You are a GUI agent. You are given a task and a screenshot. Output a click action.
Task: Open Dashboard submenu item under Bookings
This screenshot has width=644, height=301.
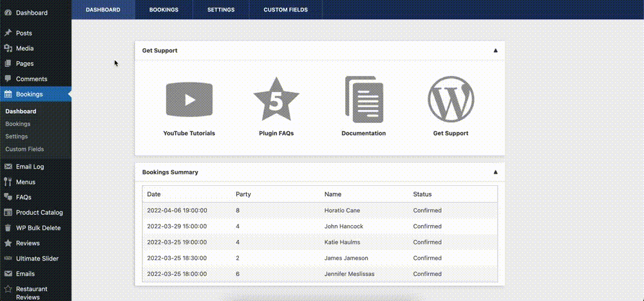21,111
